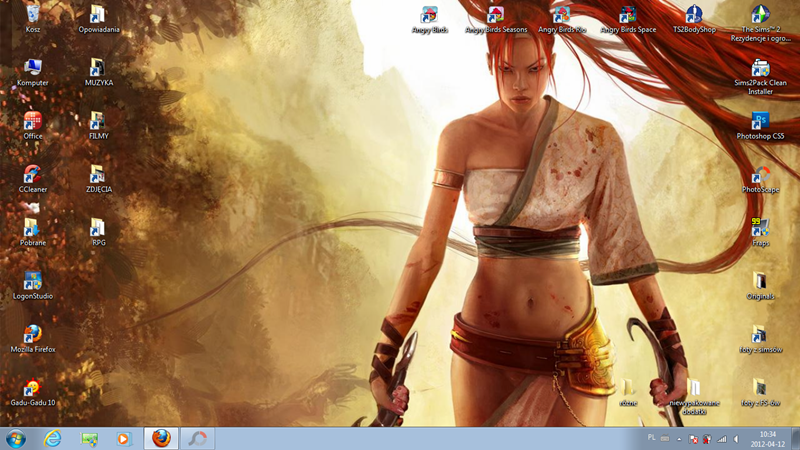The height and width of the screenshot is (450, 800).
Task: Open the Originals folder
Action: pyautogui.click(x=760, y=286)
